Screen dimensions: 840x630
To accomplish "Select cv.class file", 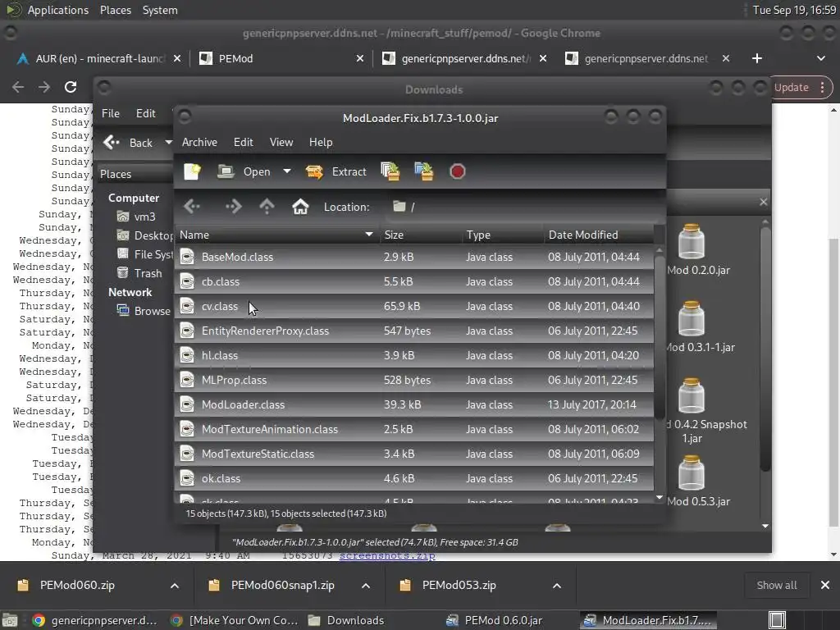I will [x=414, y=306].
